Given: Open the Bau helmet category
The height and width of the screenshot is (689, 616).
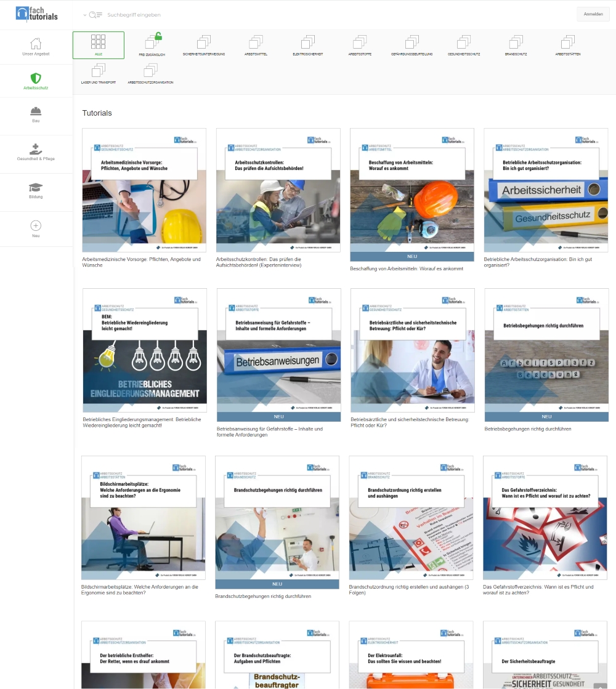Looking at the screenshot, I should coord(36,115).
